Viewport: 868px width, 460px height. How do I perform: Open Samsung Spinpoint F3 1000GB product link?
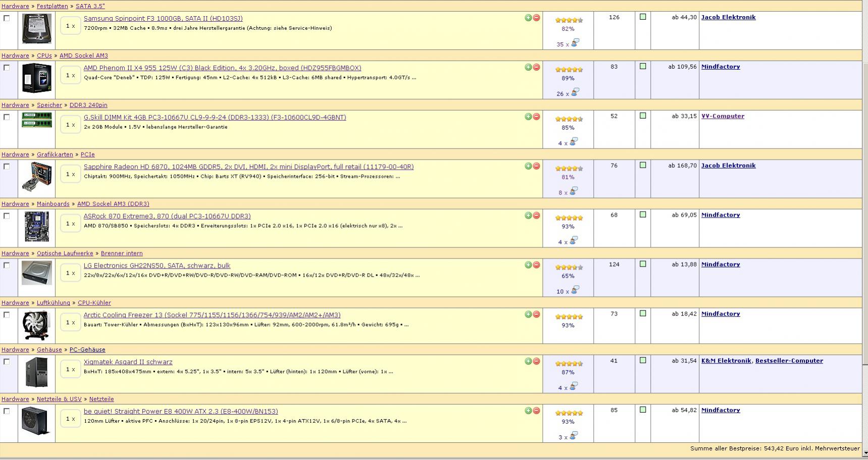[x=163, y=19]
